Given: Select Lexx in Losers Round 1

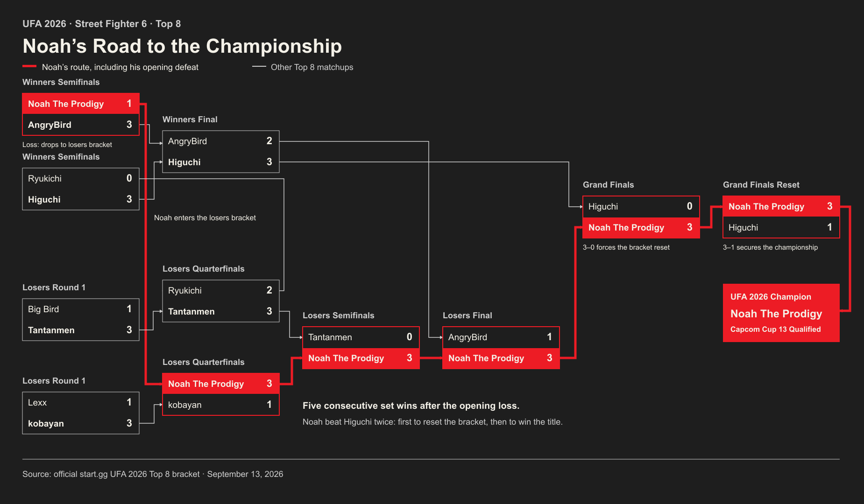Looking at the screenshot, I should pos(81,402).
